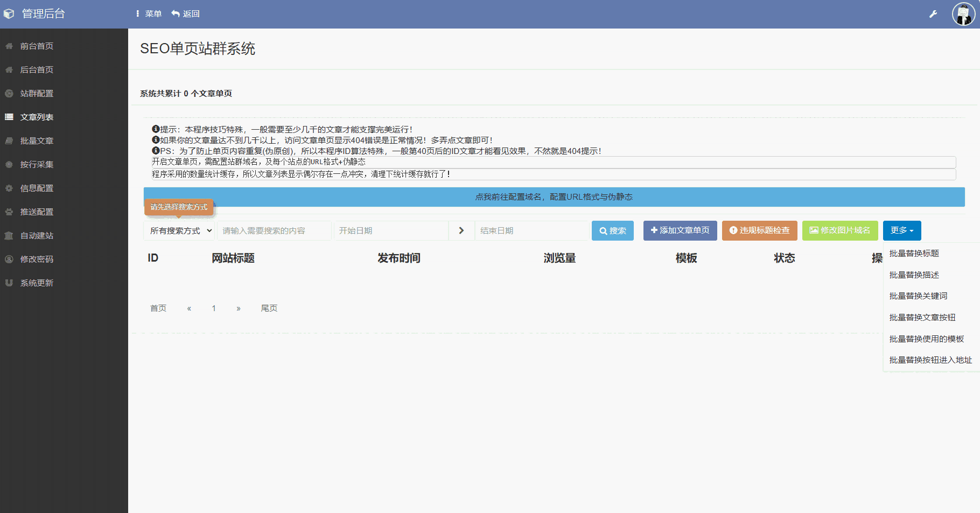This screenshot has width=980, height=513.
Task: Select 批量替换标题 from the dropdown menu
Action: [x=914, y=253]
